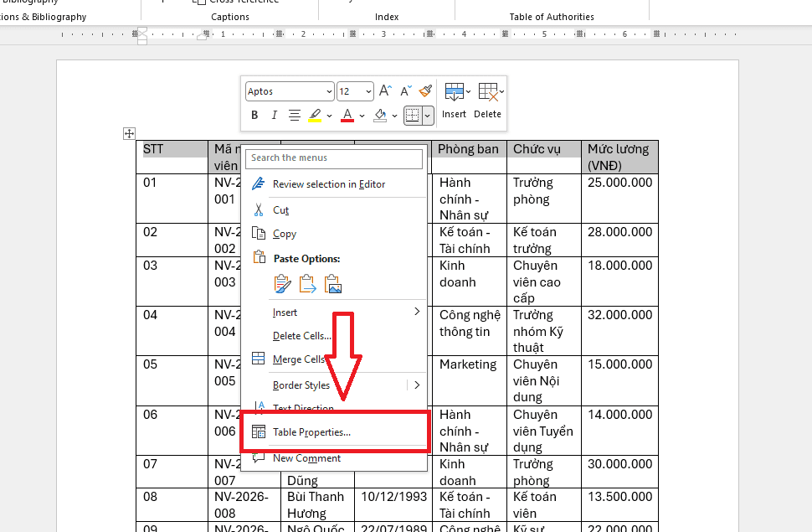Apply red font color button
The image size is (812, 532).
[347, 115]
